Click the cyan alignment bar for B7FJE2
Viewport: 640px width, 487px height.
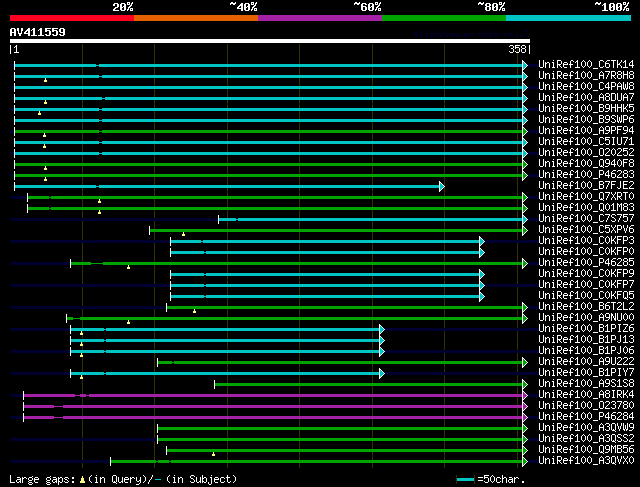(227, 187)
